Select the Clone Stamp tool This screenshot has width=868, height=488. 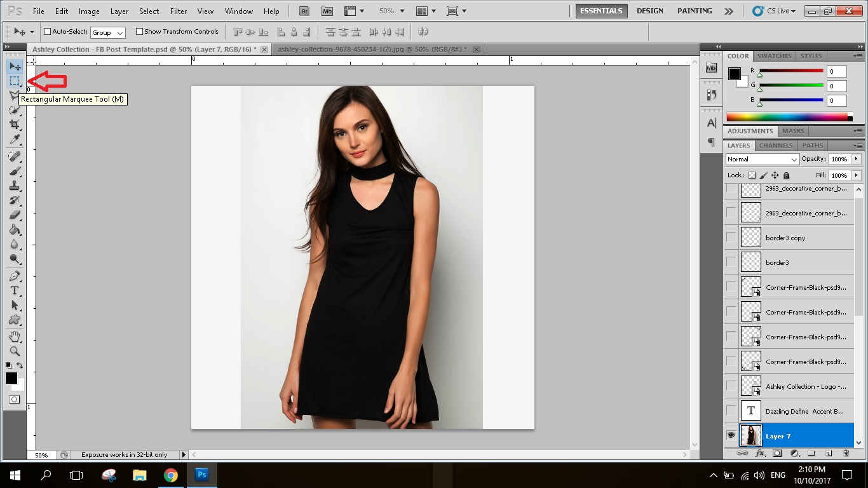[15, 186]
